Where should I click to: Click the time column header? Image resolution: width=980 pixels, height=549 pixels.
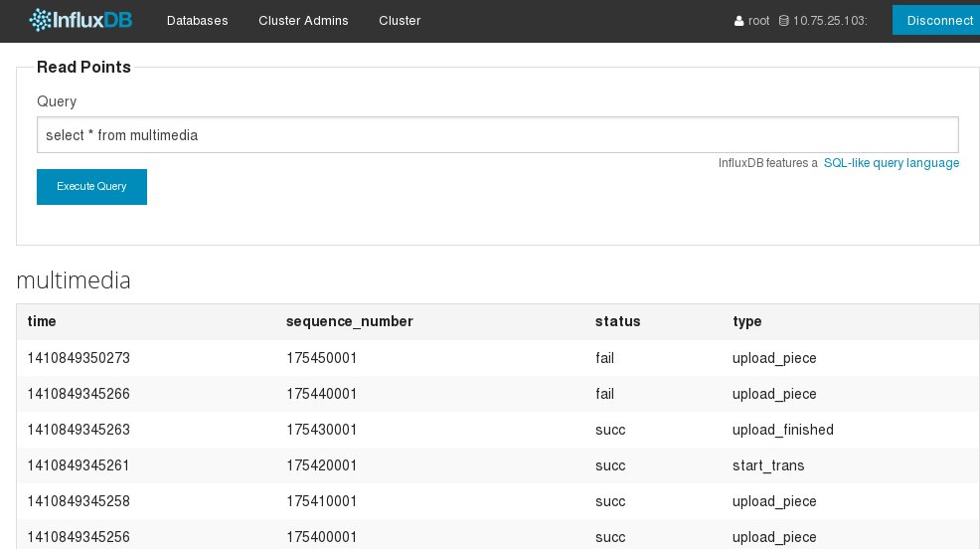click(x=42, y=321)
